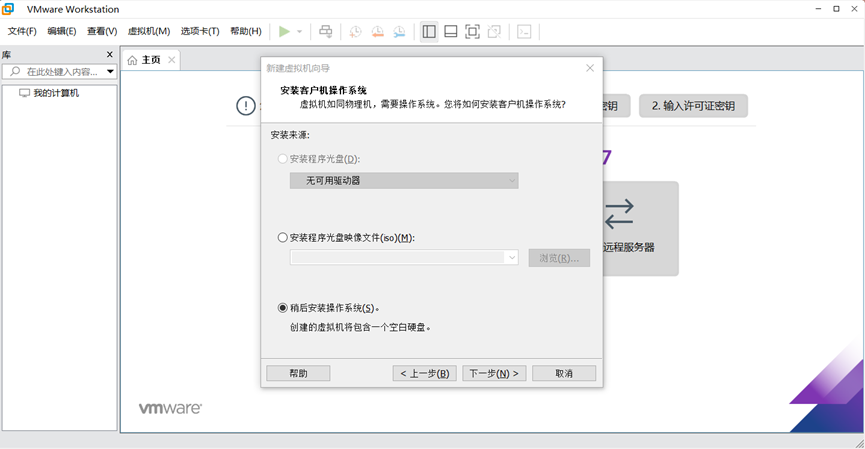This screenshot has width=865, height=449.
Task: Toggle the thumbnail bar view icon
Action: click(451, 31)
